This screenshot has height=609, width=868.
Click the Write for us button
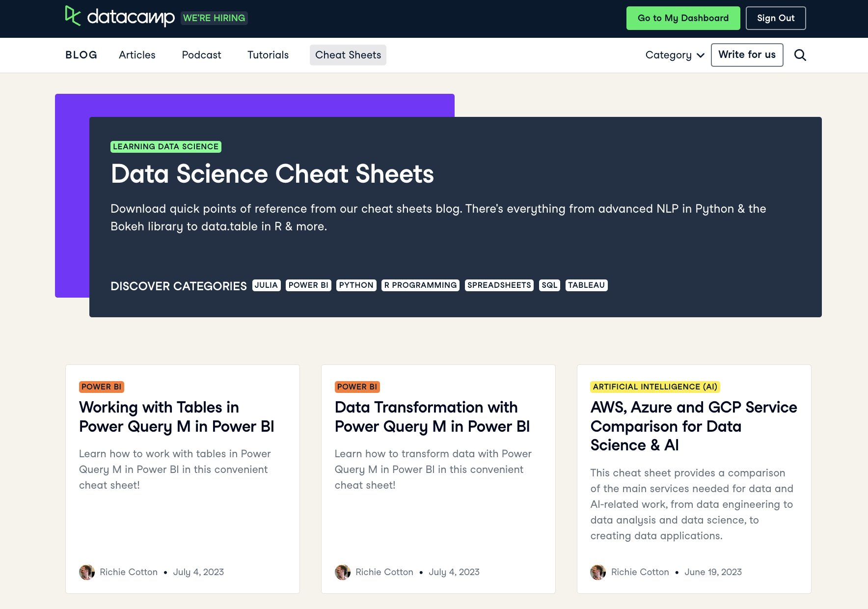pyautogui.click(x=747, y=55)
